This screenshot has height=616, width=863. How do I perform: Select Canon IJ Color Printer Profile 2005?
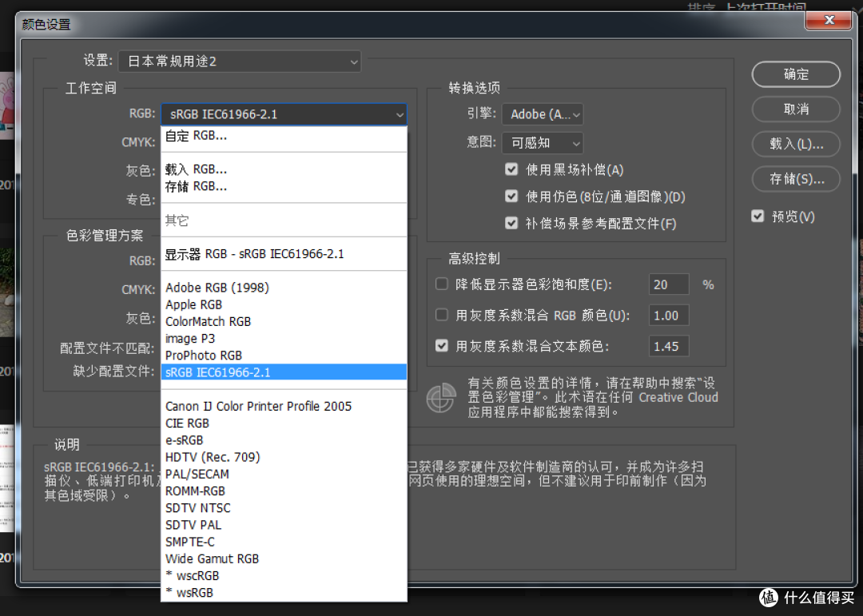click(284, 406)
